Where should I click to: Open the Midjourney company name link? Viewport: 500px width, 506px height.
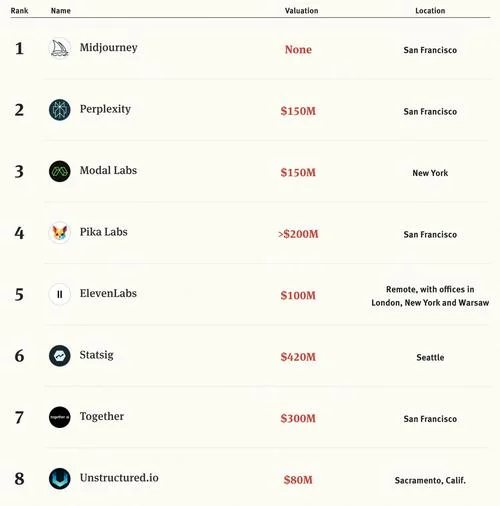click(108, 48)
